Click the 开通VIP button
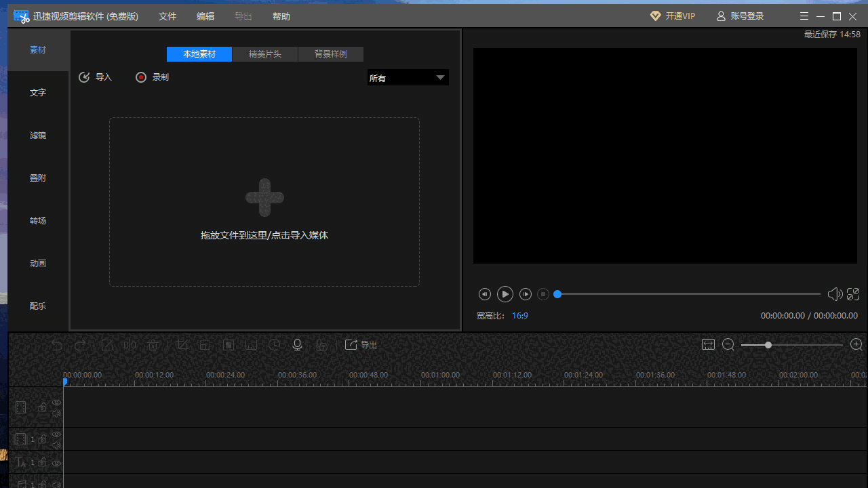The height and width of the screenshot is (488, 868). (673, 16)
